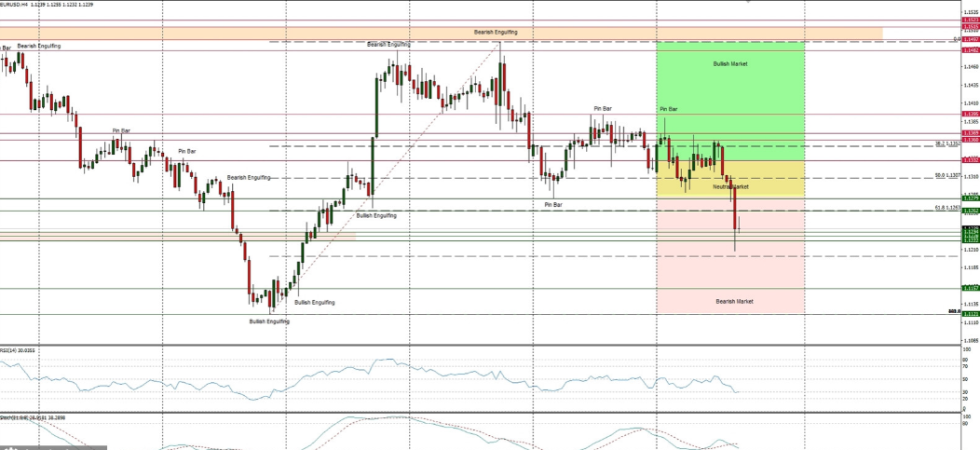Select the red 1.1482 price tag
Image resolution: width=980 pixels, height=450 pixels.
pyautogui.click(x=970, y=50)
